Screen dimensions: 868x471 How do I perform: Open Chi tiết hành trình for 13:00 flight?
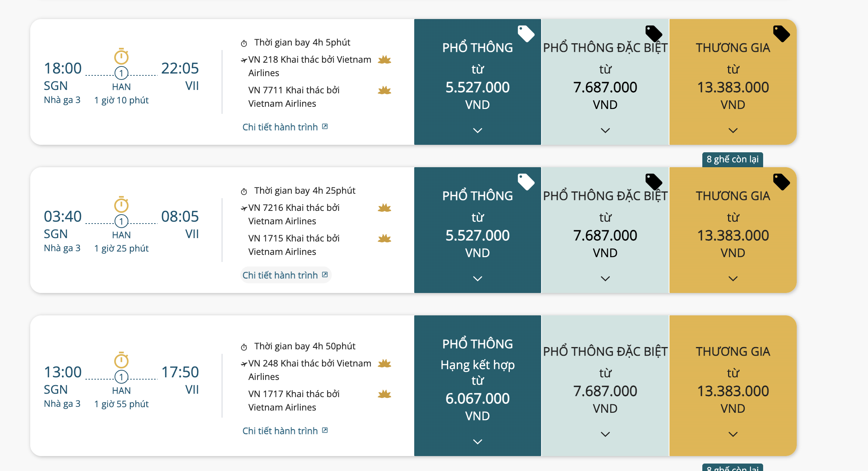pos(285,431)
